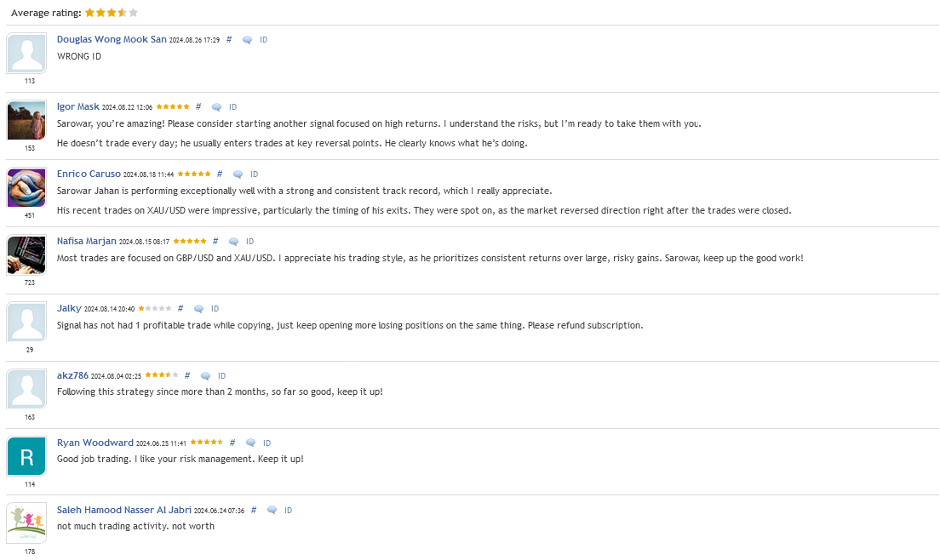The height and width of the screenshot is (560, 940).
Task: Open the # permalink of Igor Mask's review
Action: click(198, 106)
